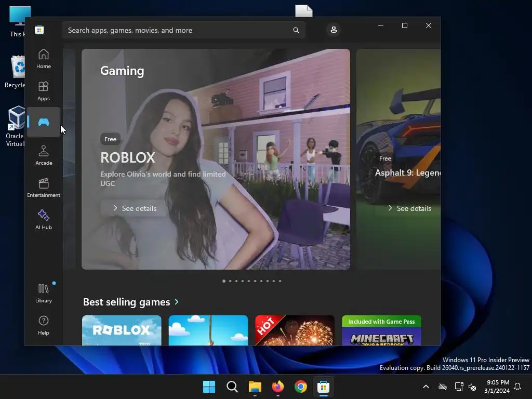The image size is (532, 399).
Task: Show hidden system tray icons
Action: (x=426, y=387)
